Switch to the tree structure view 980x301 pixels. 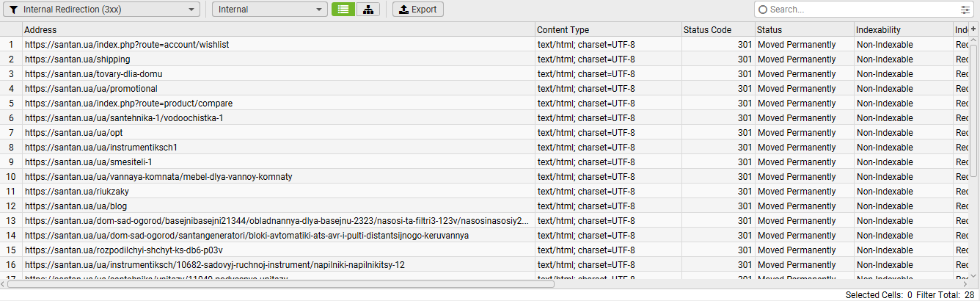click(367, 10)
